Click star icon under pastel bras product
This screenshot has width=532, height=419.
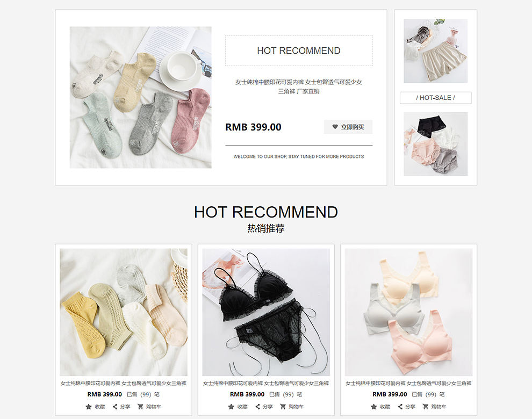click(373, 407)
